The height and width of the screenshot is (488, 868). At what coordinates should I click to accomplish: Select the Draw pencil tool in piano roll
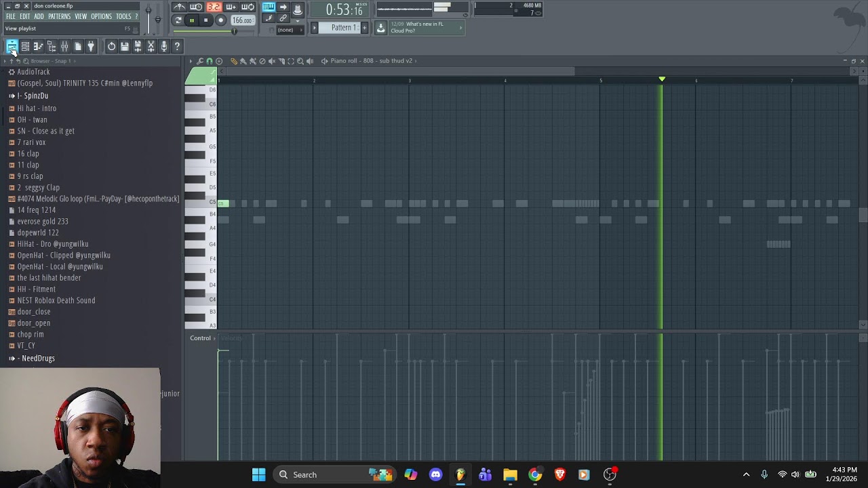(x=233, y=61)
